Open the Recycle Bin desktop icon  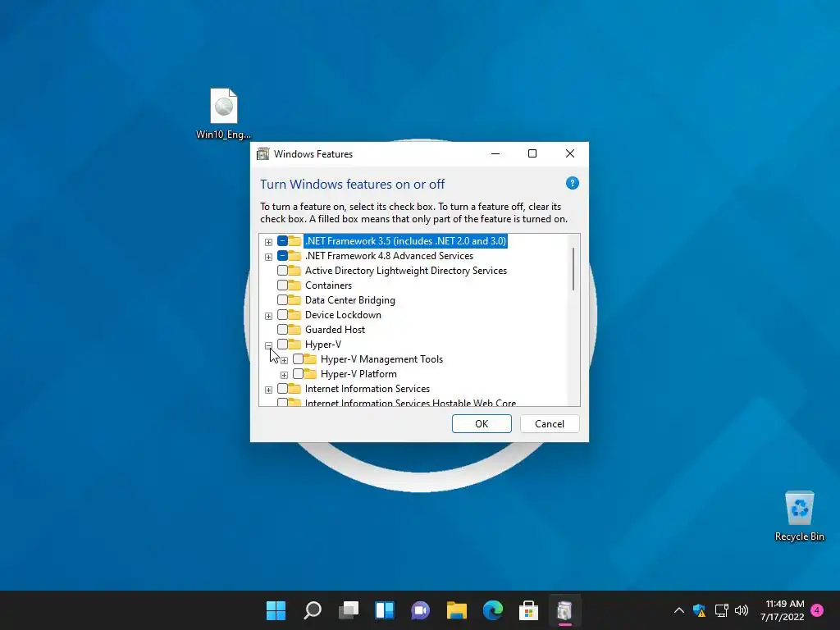click(799, 517)
